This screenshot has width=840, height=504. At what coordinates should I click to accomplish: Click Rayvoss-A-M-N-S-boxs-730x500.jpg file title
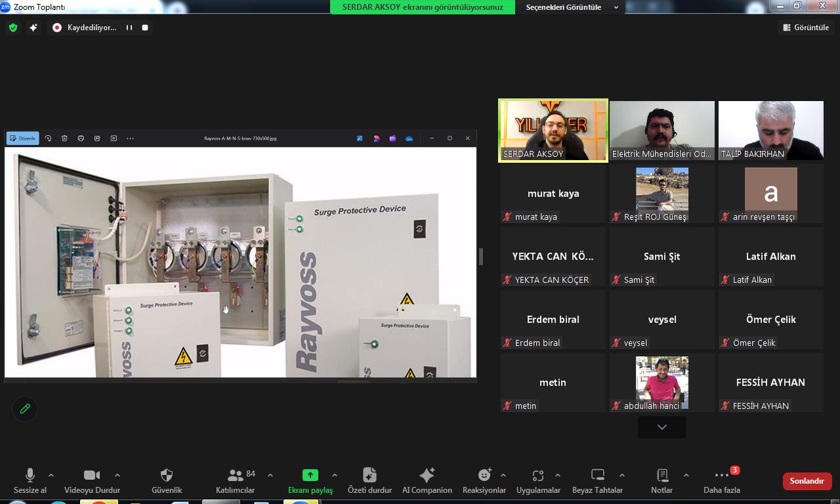coord(240,138)
